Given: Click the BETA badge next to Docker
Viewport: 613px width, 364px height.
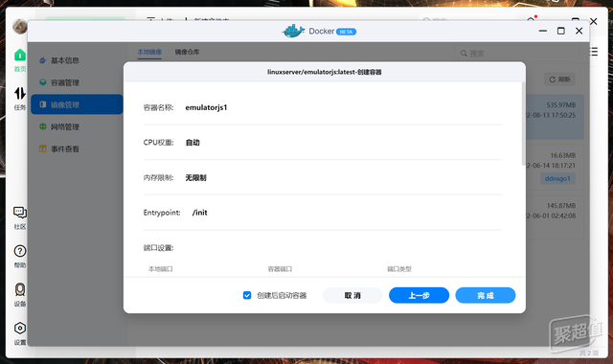Looking at the screenshot, I should 346,32.
